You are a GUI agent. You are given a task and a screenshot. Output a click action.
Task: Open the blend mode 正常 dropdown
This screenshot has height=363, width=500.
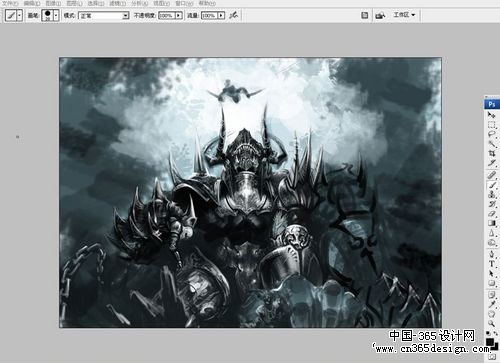click(104, 15)
